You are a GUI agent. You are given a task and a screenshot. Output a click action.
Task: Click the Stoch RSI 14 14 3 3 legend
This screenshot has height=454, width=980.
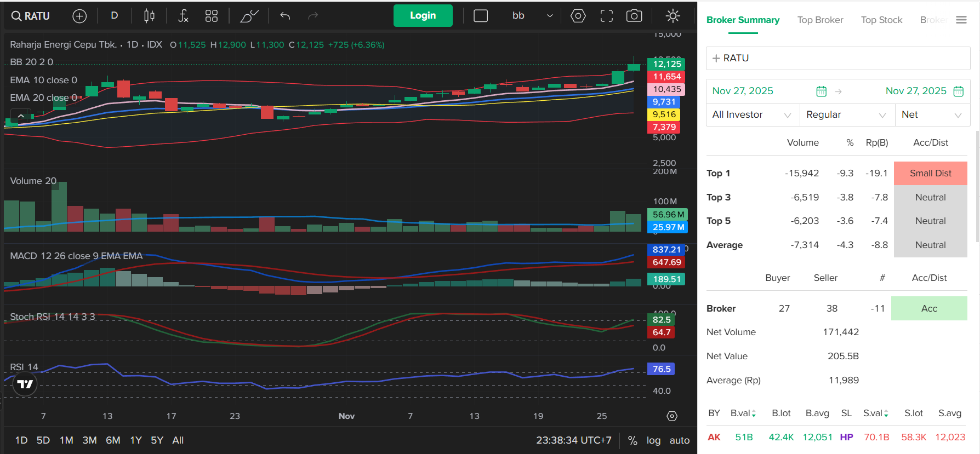tap(53, 317)
